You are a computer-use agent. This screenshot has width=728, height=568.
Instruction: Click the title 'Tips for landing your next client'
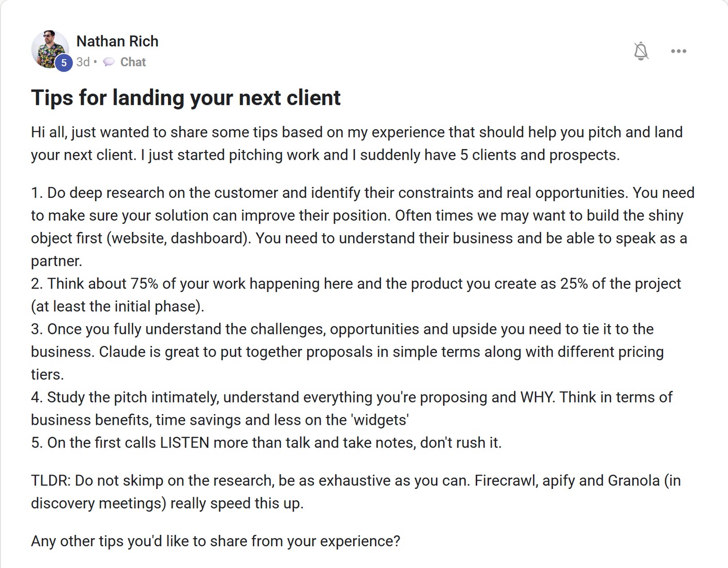pyautogui.click(x=186, y=98)
